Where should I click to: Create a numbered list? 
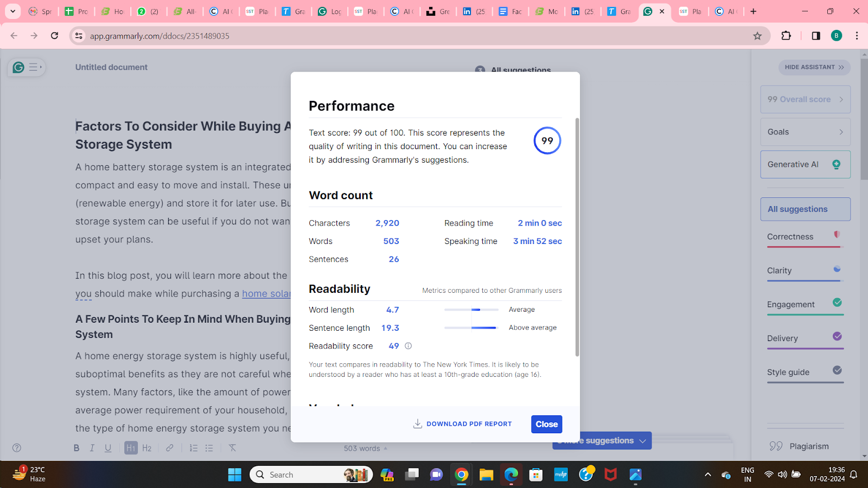tap(194, 448)
